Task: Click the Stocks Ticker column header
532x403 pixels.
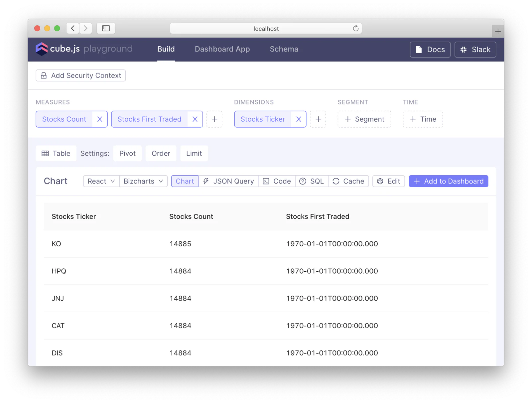Action: click(x=74, y=216)
